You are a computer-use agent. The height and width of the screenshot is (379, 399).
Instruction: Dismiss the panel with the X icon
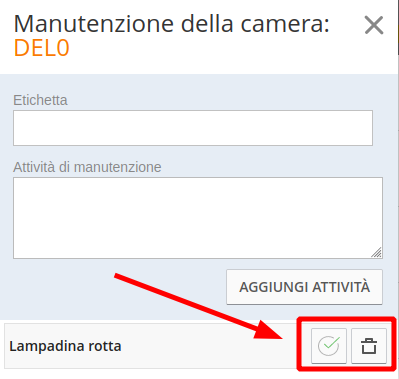374,25
